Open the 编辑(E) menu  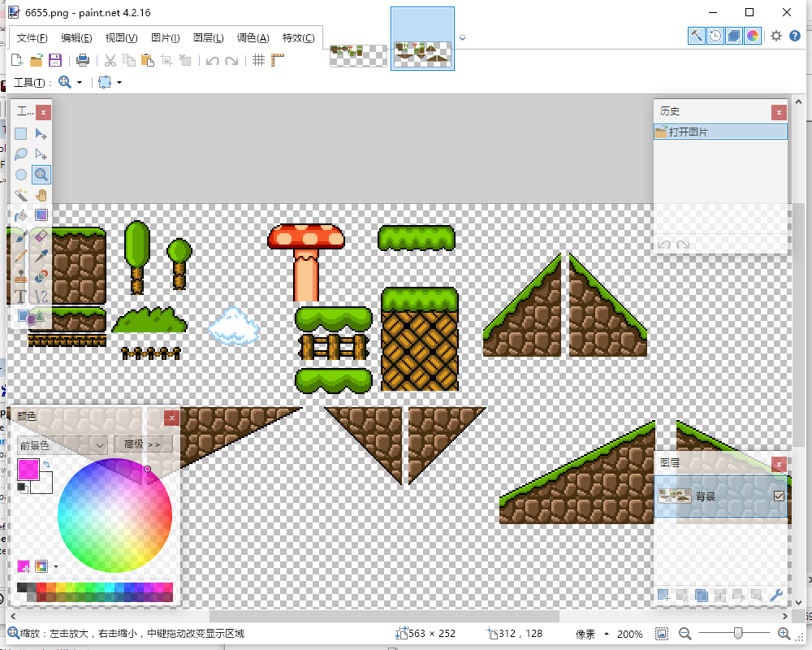point(76,38)
